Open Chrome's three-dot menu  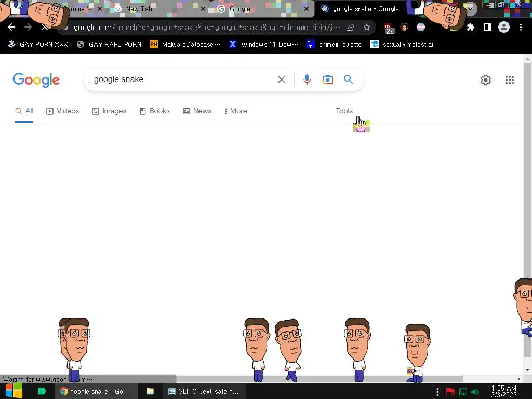coord(521,27)
